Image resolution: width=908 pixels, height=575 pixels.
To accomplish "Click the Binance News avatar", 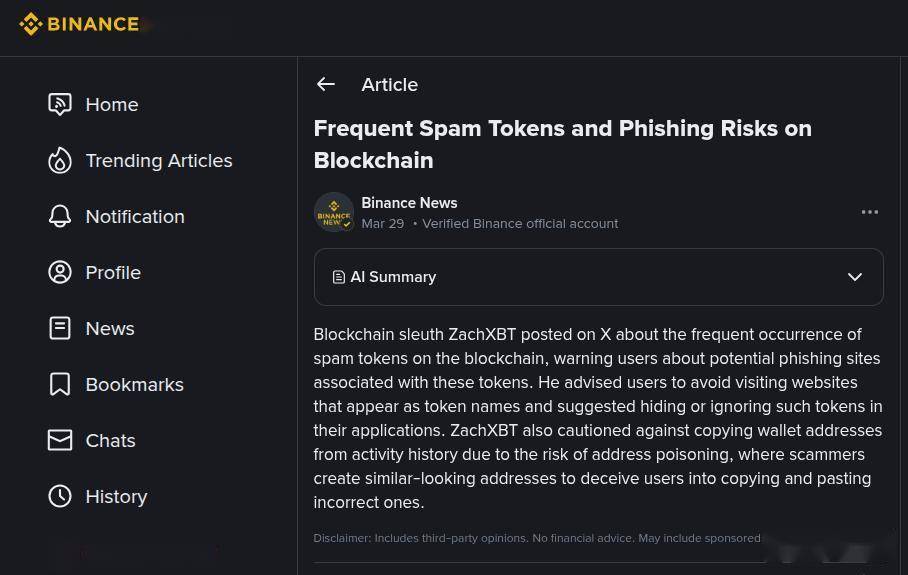I will coord(334,212).
